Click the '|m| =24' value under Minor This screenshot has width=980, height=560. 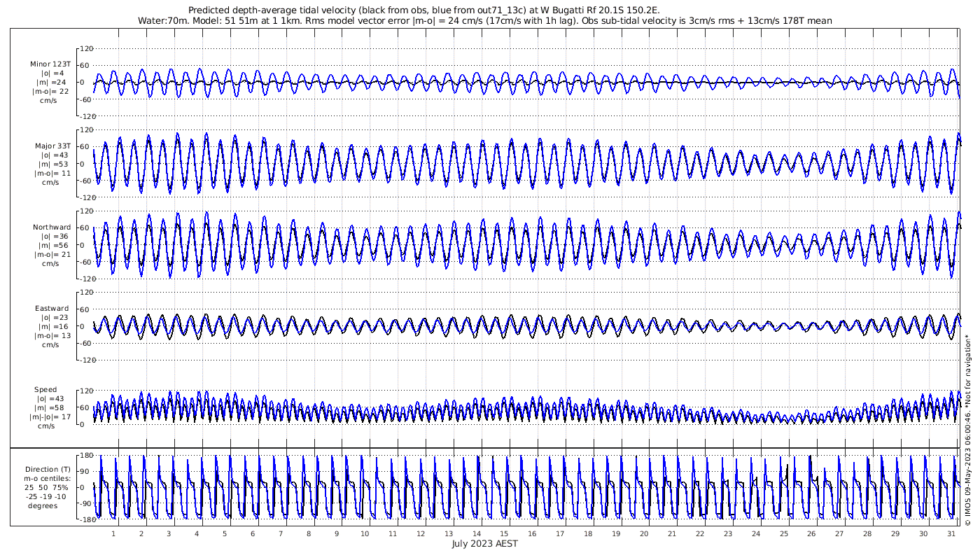(52, 83)
